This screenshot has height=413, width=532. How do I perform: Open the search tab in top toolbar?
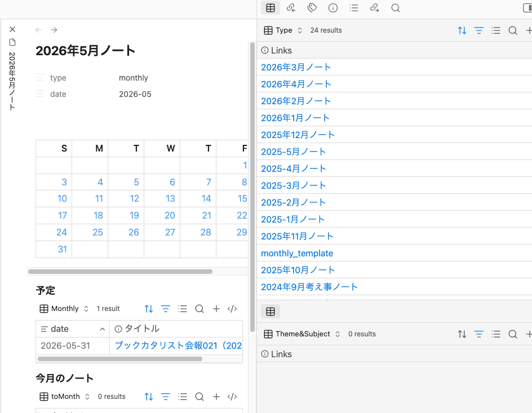pos(395,8)
